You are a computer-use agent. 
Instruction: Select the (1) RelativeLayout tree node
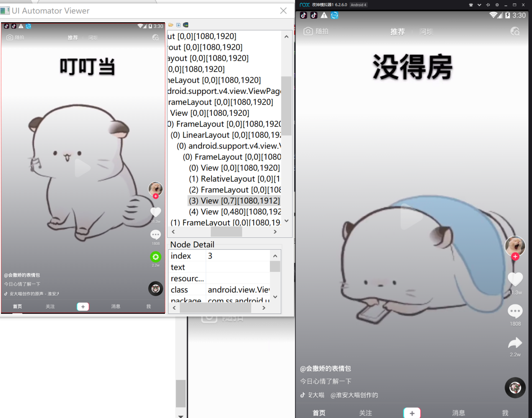pyautogui.click(x=235, y=179)
